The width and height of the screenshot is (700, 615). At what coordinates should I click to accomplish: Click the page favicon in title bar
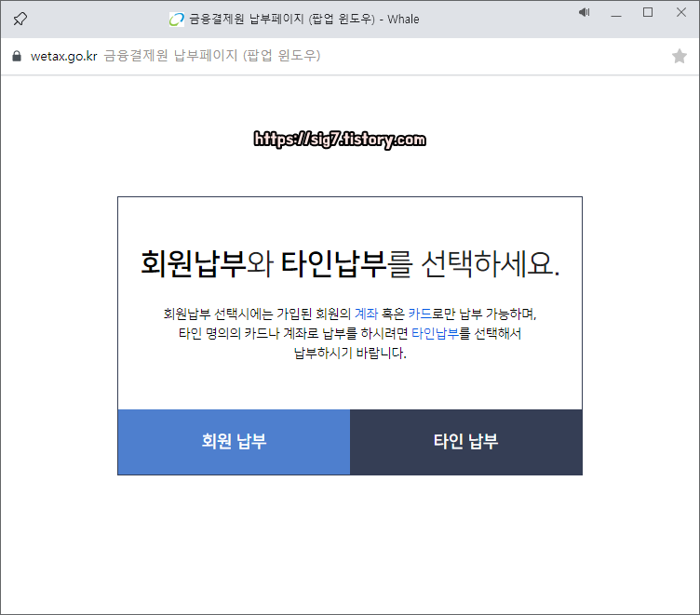177,20
